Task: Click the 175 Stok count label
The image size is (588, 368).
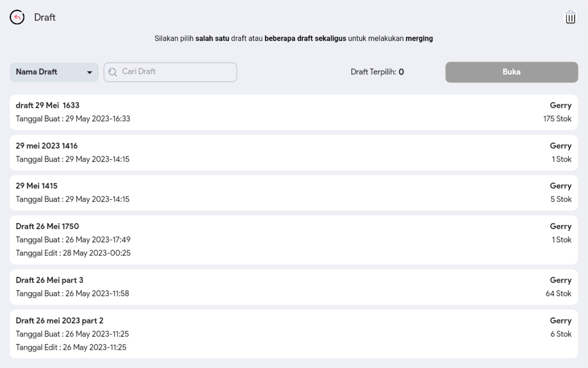Action: click(x=557, y=119)
